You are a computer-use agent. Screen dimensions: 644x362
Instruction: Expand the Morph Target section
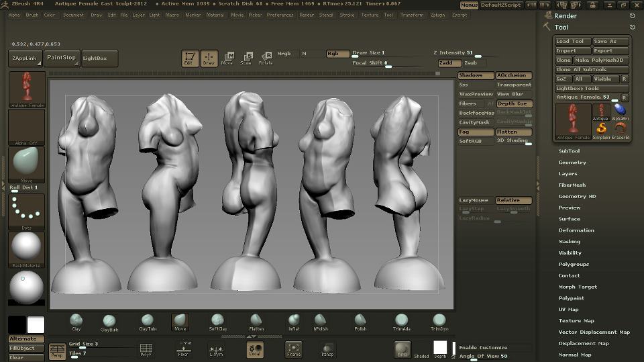click(578, 287)
